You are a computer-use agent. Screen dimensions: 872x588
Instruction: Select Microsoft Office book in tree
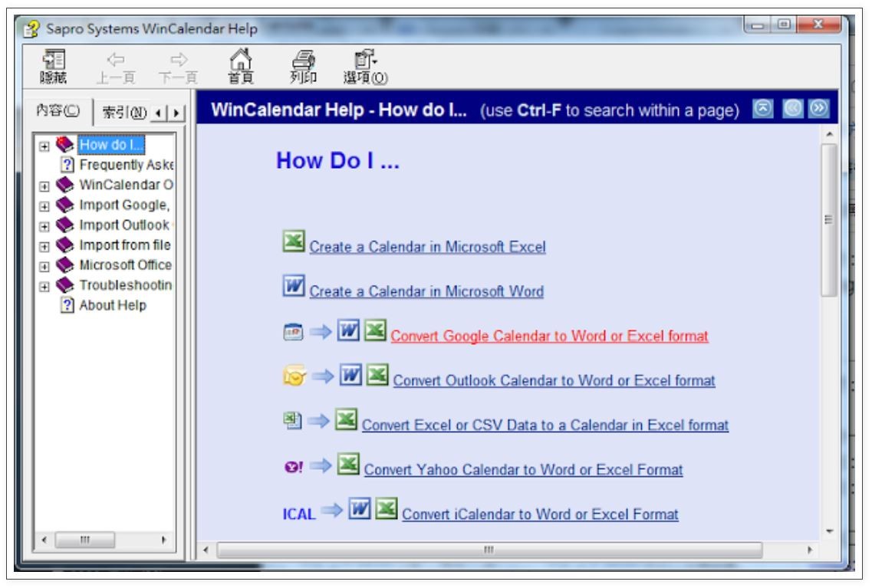pos(126,265)
